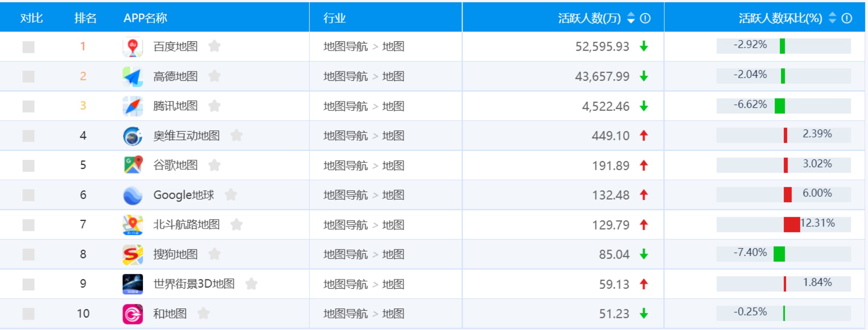This screenshot has width=868, height=330.
Task: Check the compare box for 百度地图
Action: tap(28, 47)
